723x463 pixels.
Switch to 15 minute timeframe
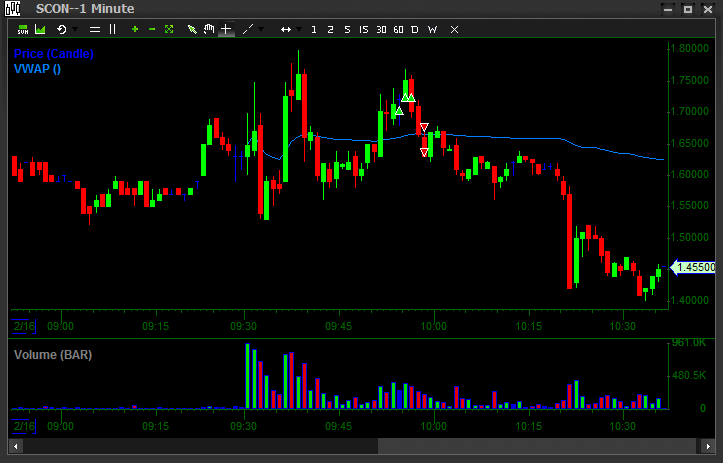click(x=364, y=30)
